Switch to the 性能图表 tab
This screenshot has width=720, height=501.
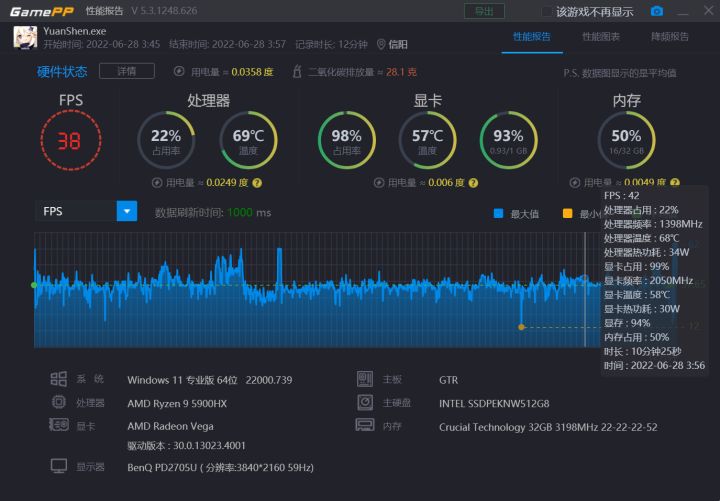601,37
